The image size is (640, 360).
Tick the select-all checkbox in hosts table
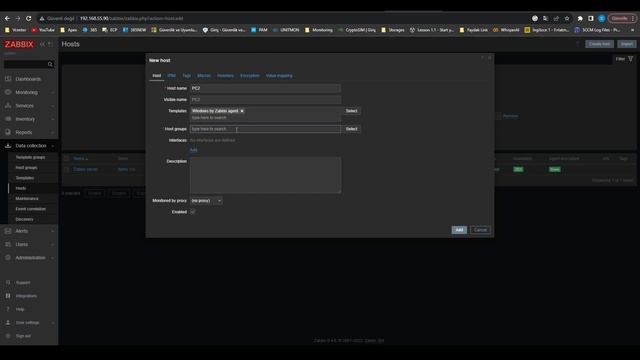[x=67, y=158]
